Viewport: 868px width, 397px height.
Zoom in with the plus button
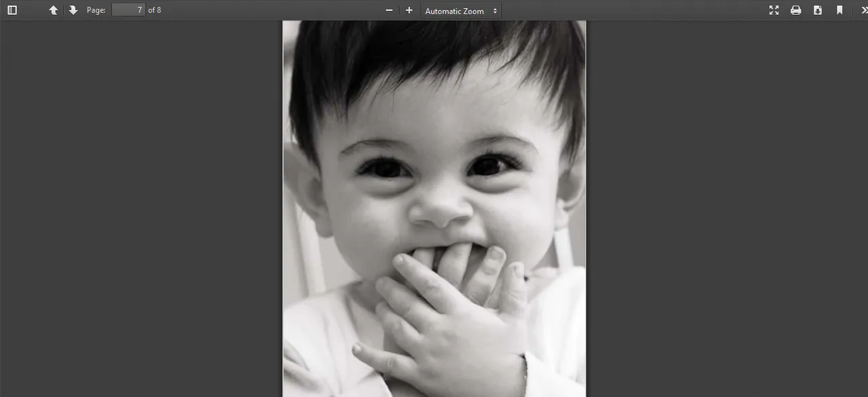[x=409, y=10]
